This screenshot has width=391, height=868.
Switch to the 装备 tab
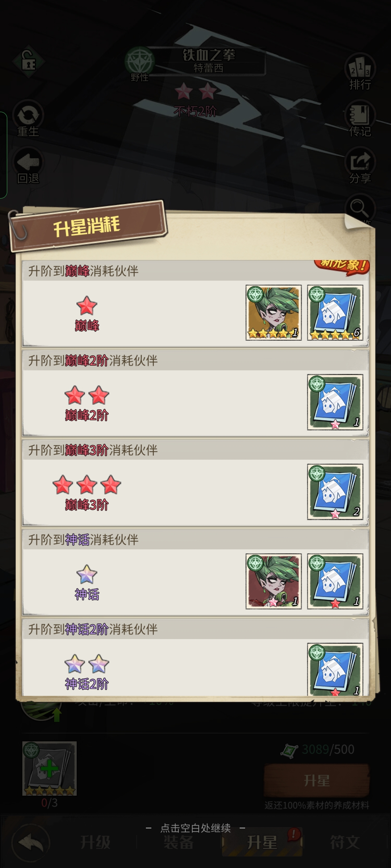(178, 842)
